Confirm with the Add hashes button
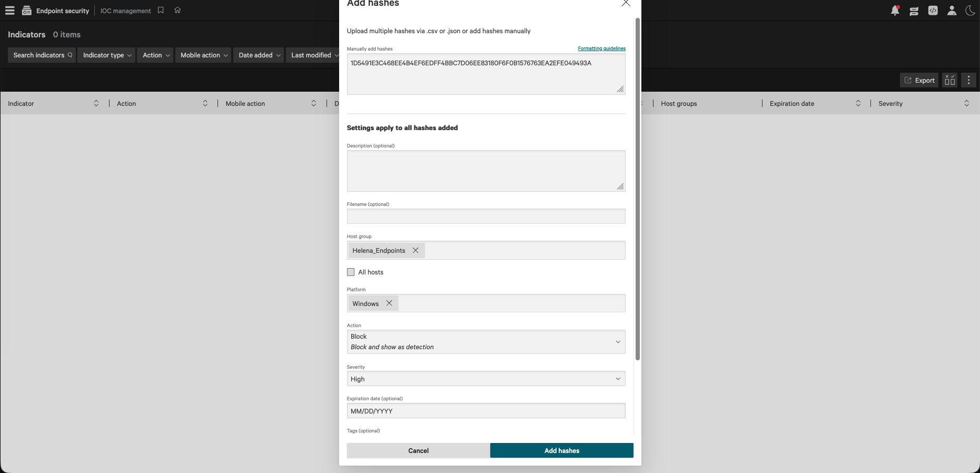 (x=561, y=450)
